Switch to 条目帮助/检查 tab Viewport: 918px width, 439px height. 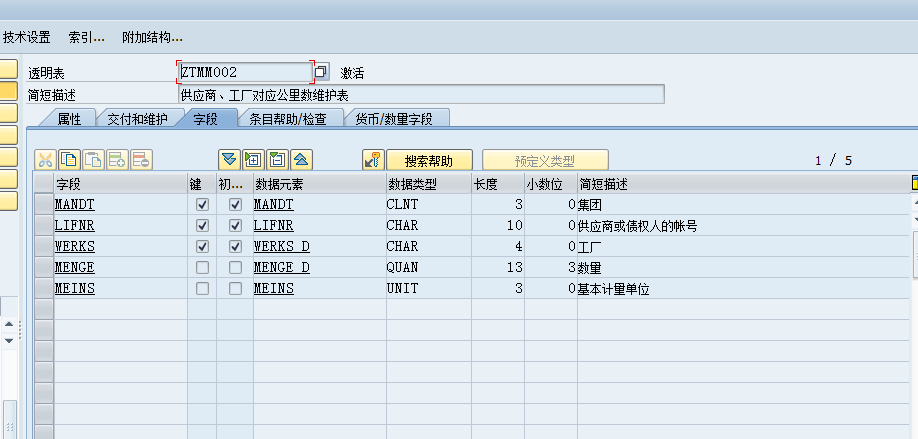pyautogui.click(x=288, y=119)
